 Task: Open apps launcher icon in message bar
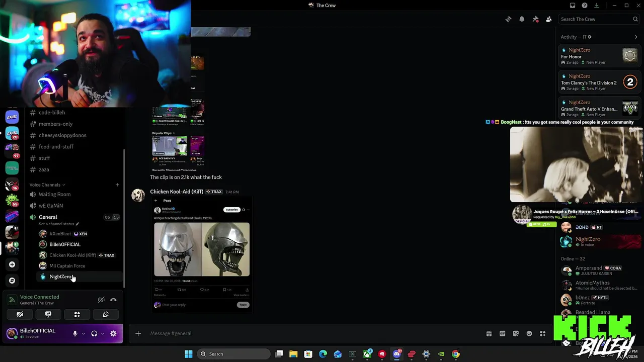point(542,333)
